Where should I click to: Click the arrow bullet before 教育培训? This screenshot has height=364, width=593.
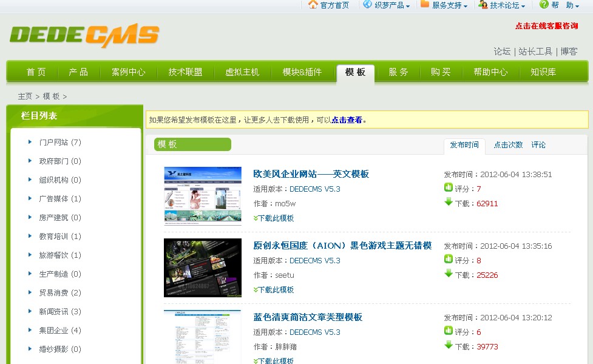(30, 236)
